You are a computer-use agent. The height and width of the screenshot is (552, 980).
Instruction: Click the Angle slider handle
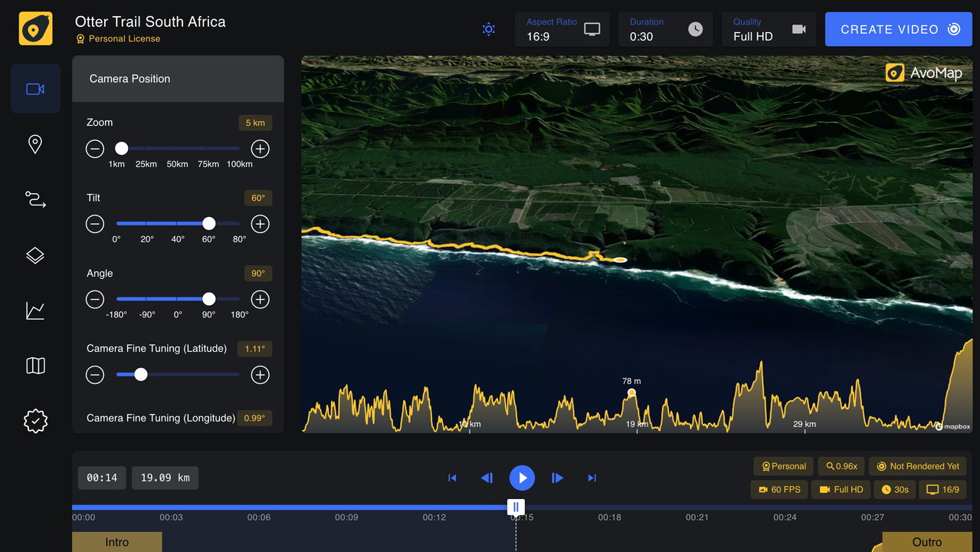[208, 299]
